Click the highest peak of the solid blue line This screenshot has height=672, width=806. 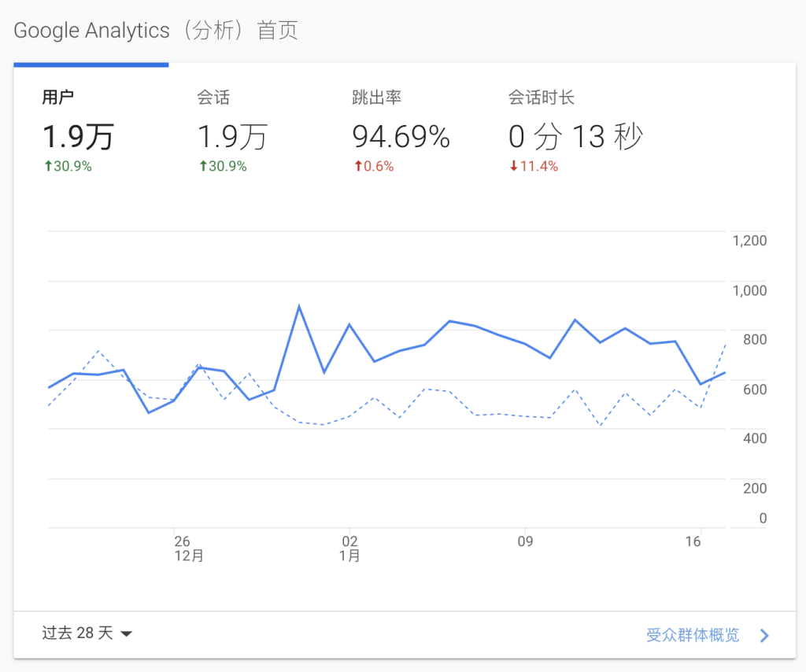click(x=299, y=306)
